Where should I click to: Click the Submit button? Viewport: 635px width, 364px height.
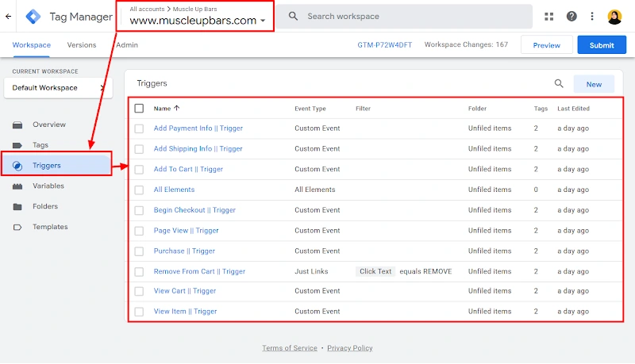click(602, 45)
